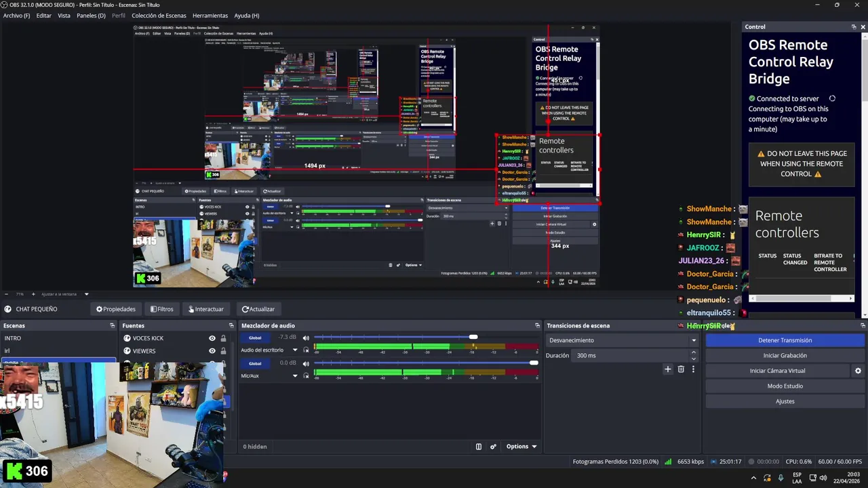Select the INTRO scene
The image size is (868, 488).
(x=58, y=338)
